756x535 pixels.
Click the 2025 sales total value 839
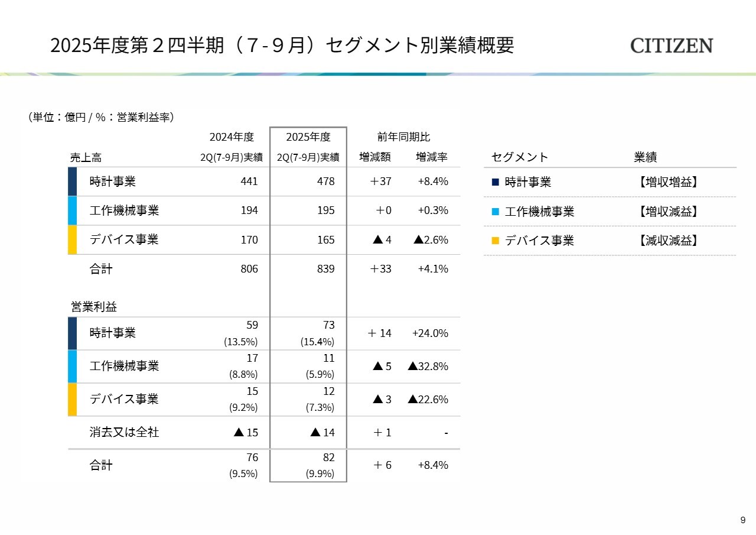click(325, 269)
